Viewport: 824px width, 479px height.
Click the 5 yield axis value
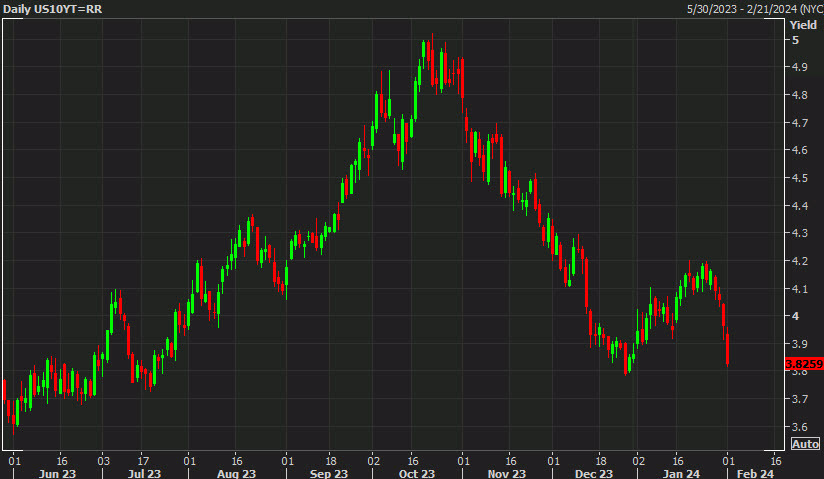pos(795,40)
